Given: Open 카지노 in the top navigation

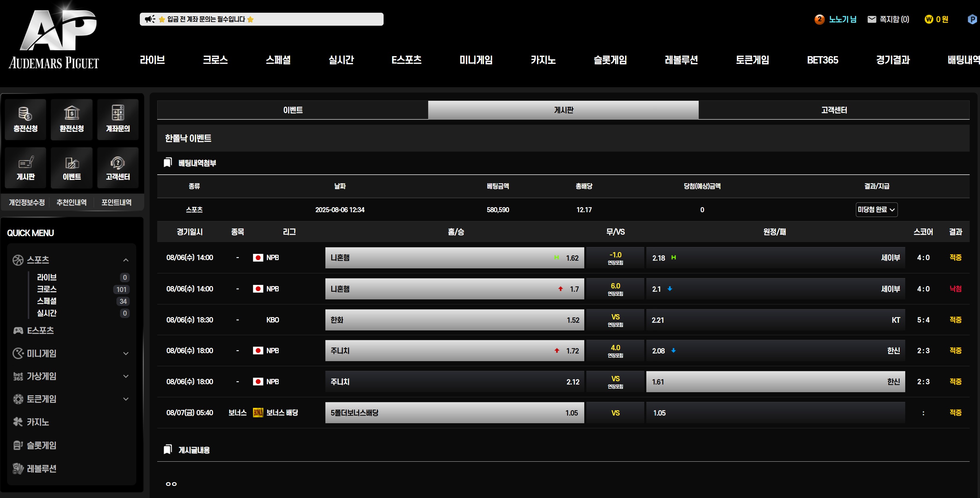Looking at the screenshot, I should pos(543,60).
